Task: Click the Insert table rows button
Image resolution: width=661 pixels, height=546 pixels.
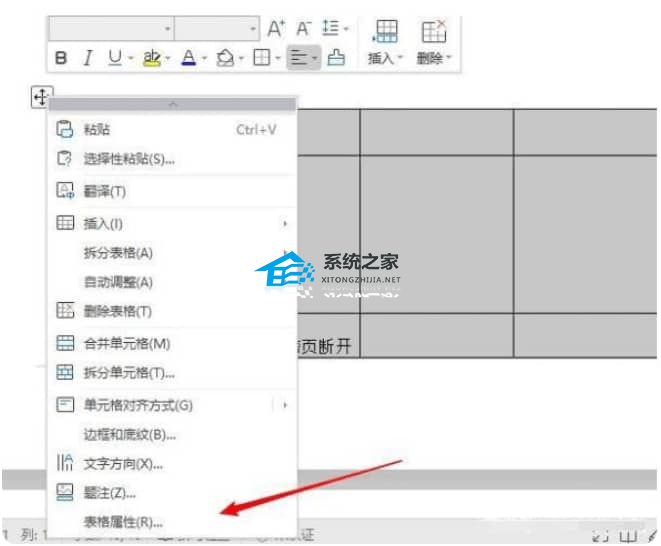Action: [x=385, y=43]
